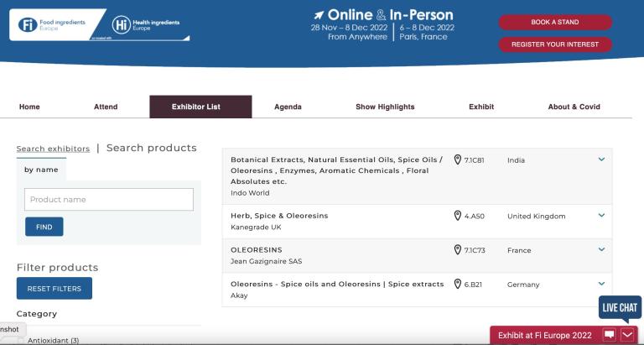
Task: Click the Antioxidant (3) category filter
Action: pyautogui.click(x=54, y=341)
